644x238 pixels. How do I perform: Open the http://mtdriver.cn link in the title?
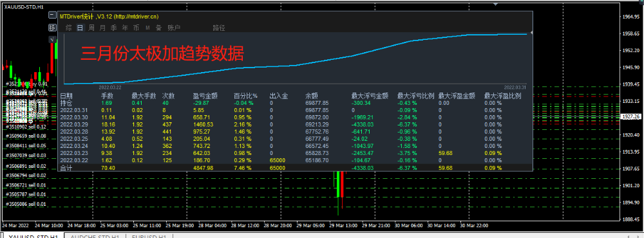(136, 17)
